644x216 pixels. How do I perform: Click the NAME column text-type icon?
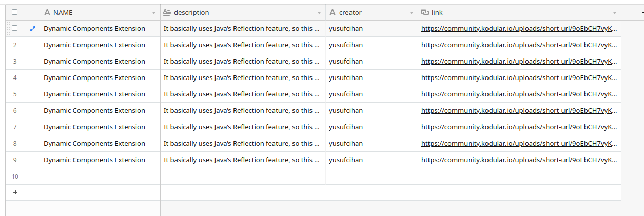coord(47,12)
